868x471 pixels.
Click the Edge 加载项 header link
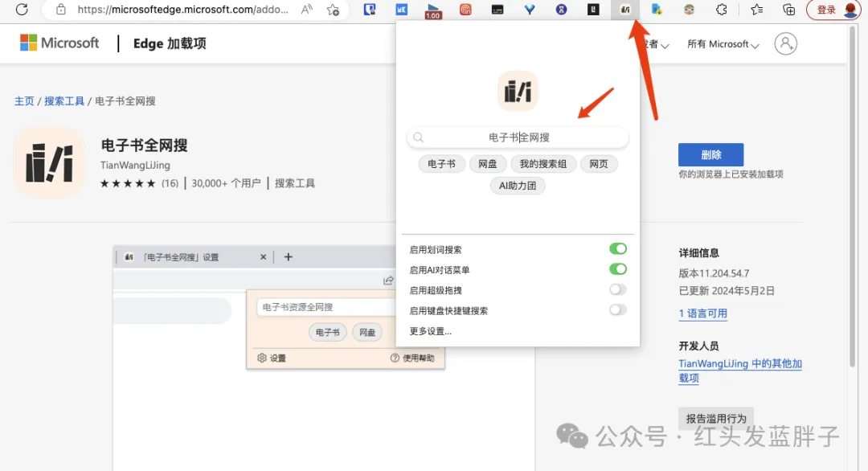point(170,43)
